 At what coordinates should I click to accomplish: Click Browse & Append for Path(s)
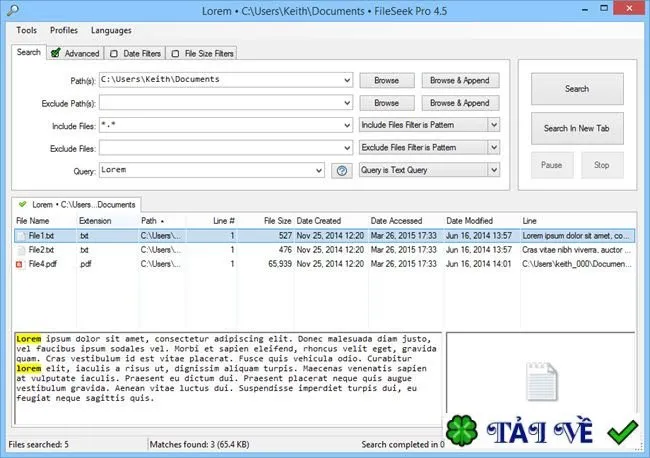click(x=460, y=80)
